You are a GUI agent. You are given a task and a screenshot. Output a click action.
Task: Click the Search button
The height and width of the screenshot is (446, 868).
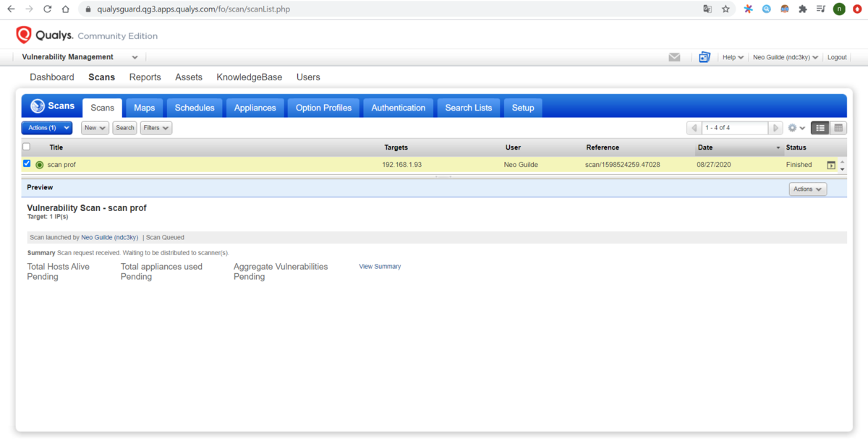(124, 127)
